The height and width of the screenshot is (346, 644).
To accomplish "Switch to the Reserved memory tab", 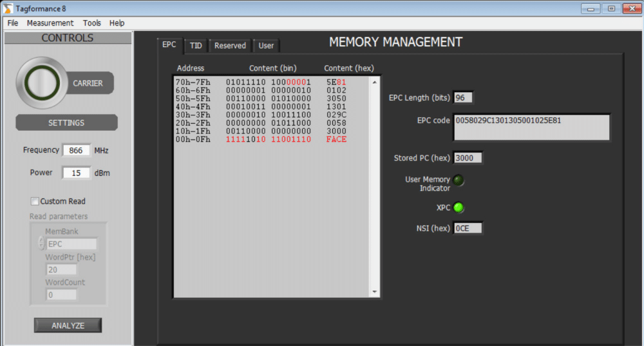I will coord(230,46).
